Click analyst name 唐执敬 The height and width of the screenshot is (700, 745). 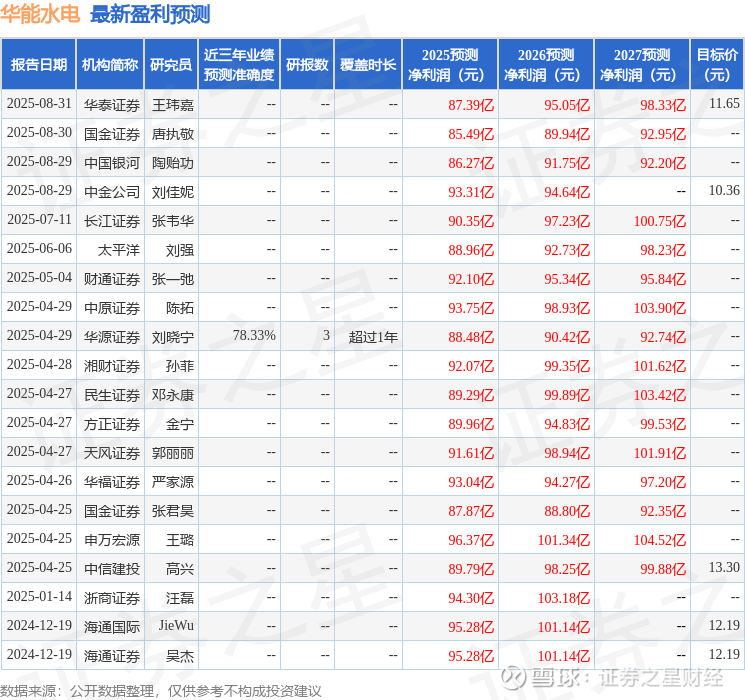tap(173, 134)
